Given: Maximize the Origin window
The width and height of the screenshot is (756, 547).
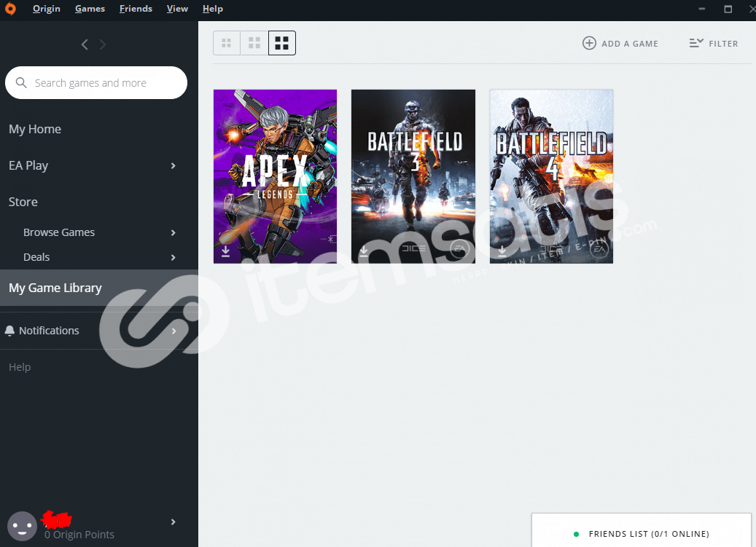Looking at the screenshot, I should pyautogui.click(x=728, y=9).
